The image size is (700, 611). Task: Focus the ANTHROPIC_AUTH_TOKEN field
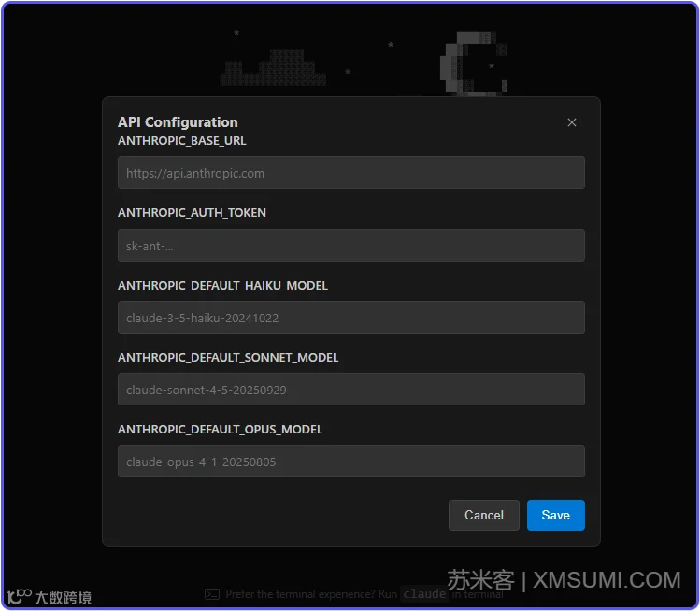350,246
